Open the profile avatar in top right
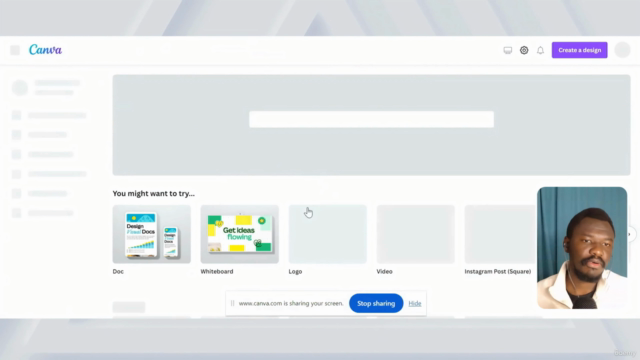 click(x=622, y=50)
